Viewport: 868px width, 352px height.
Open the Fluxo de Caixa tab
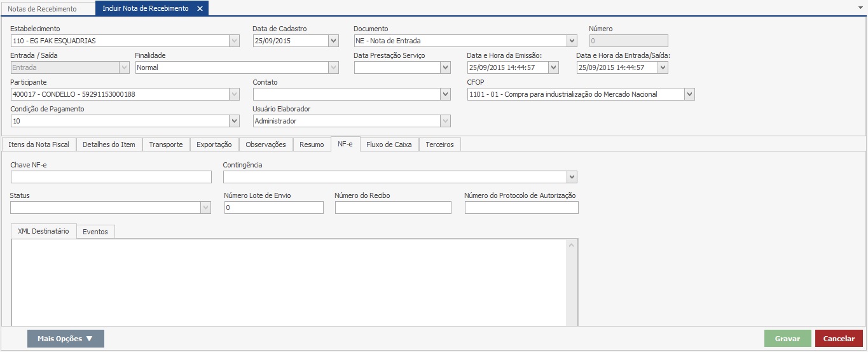[x=389, y=144]
